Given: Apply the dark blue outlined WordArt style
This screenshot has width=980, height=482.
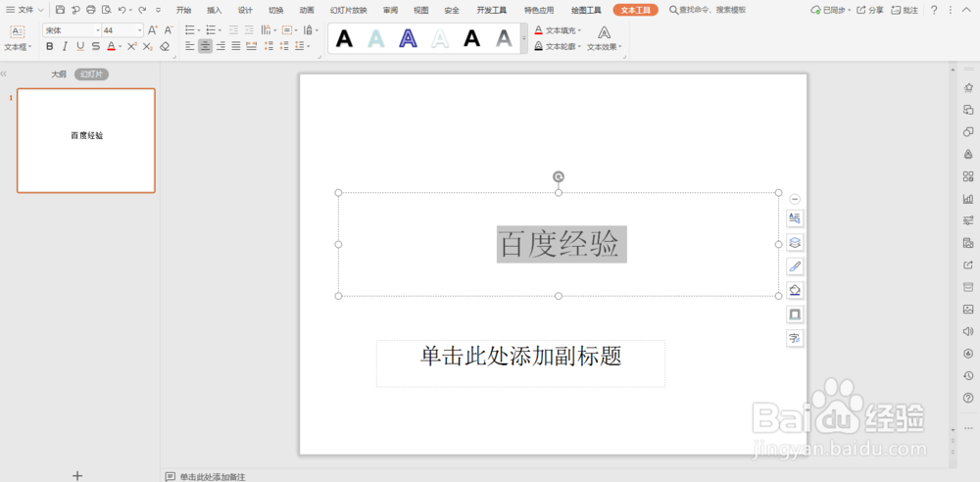Looking at the screenshot, I should [408, 39].
